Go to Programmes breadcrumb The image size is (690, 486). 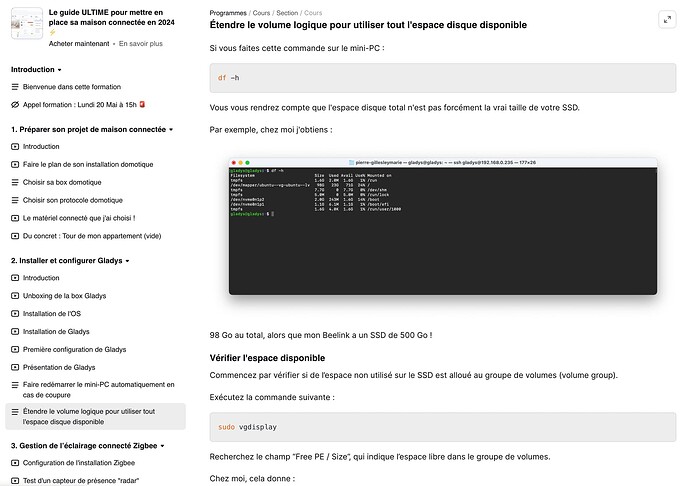click(228, 13)
